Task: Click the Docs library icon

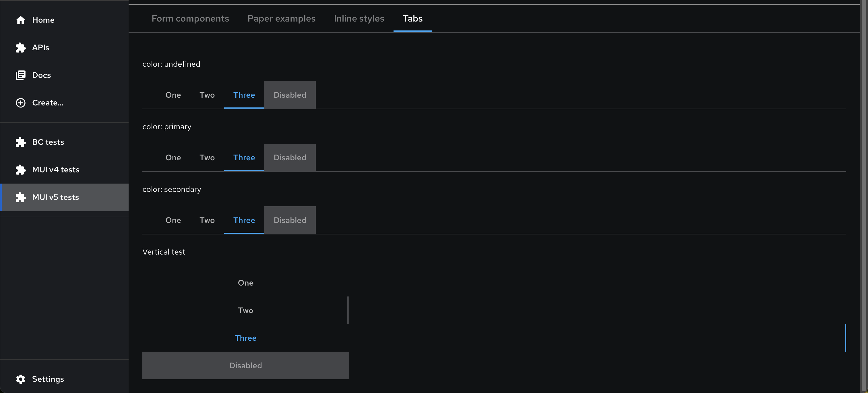Action: [21, 75]
